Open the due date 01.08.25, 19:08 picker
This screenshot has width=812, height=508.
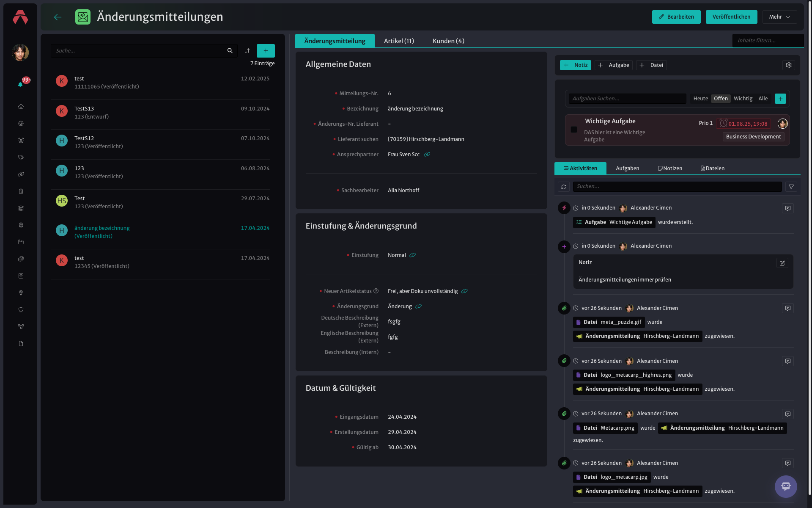(x=743, y=124)
